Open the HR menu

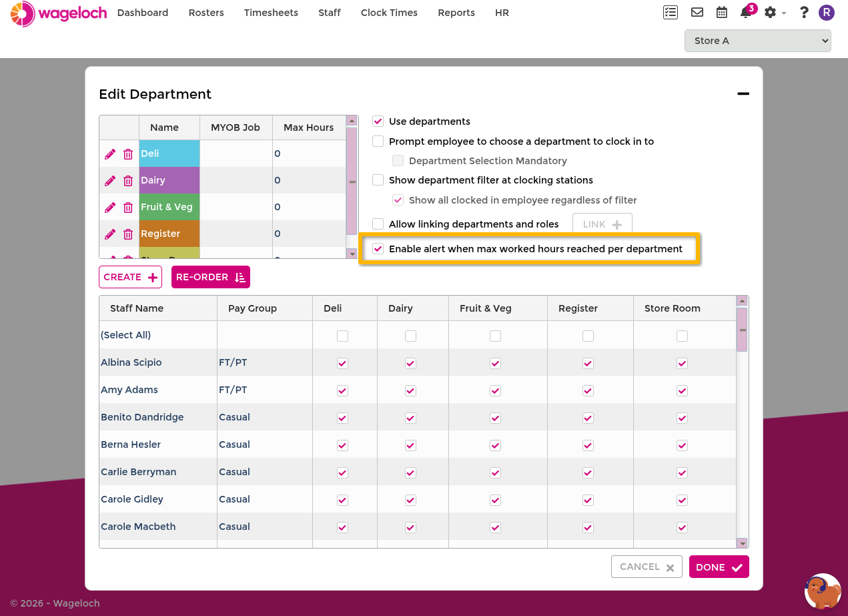(x=502, y=13)
